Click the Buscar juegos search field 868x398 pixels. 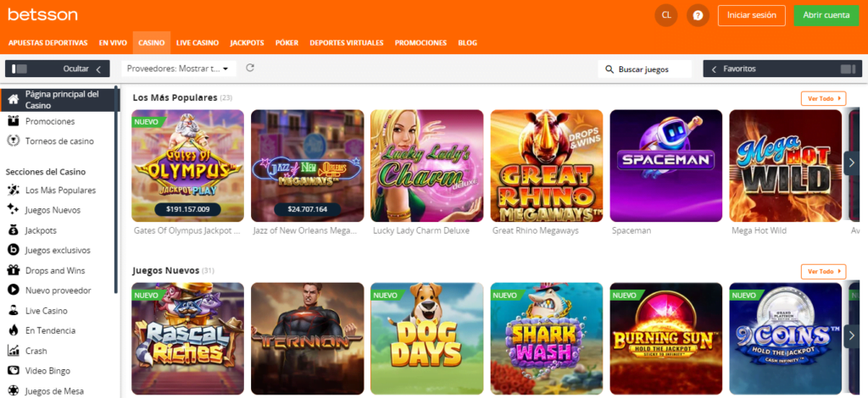pos(645,69)
